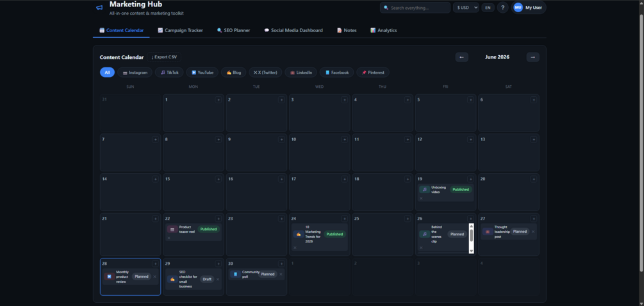Click scrollbar down arrow in June 26 cell
644x306 pixels.
472,251
